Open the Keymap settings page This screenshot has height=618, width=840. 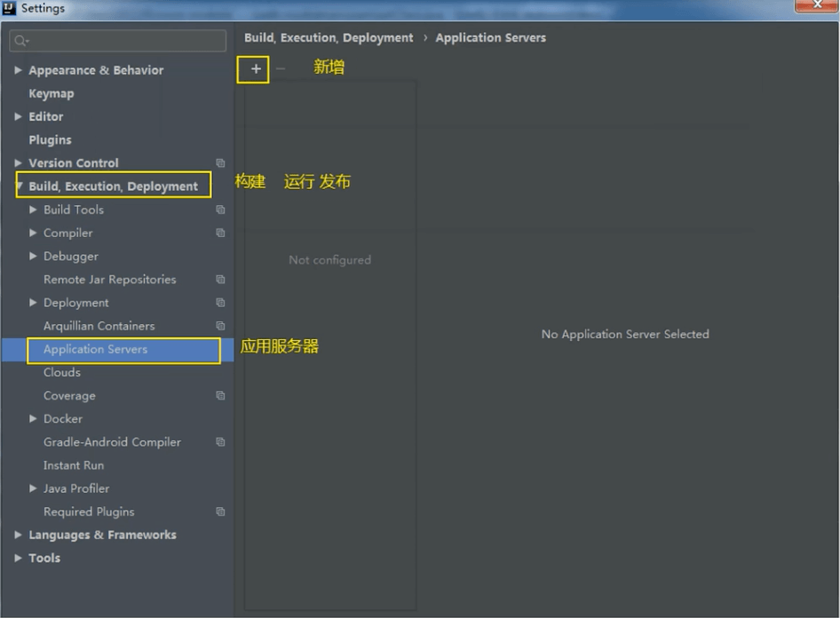point(52,93)
